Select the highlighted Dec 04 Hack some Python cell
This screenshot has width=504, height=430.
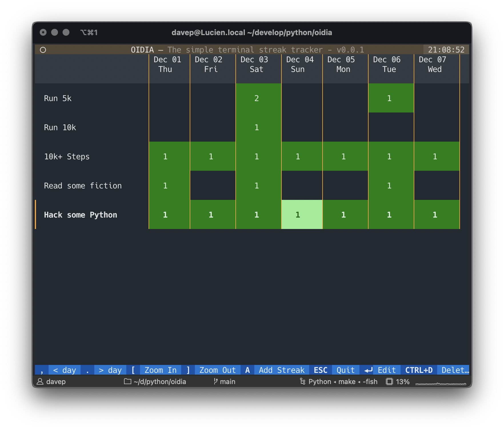click(302, 214)
